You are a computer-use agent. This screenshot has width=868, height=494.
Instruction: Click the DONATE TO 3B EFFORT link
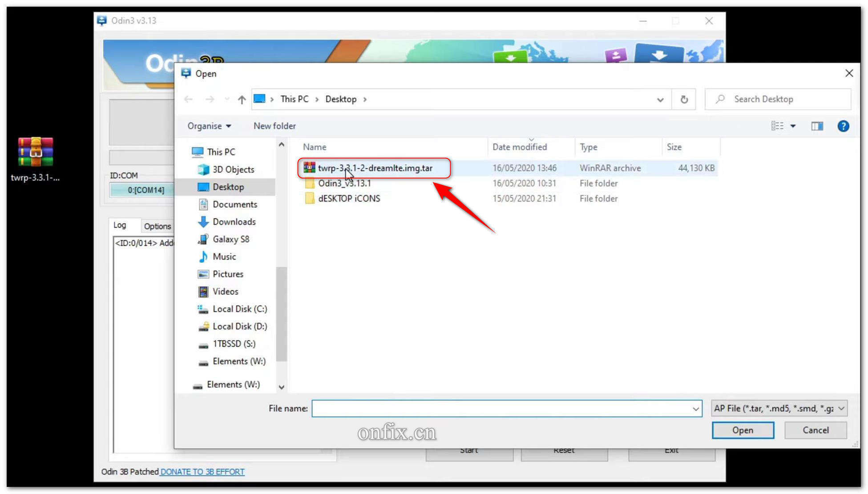pyautogui.click(x=202, y=472)
